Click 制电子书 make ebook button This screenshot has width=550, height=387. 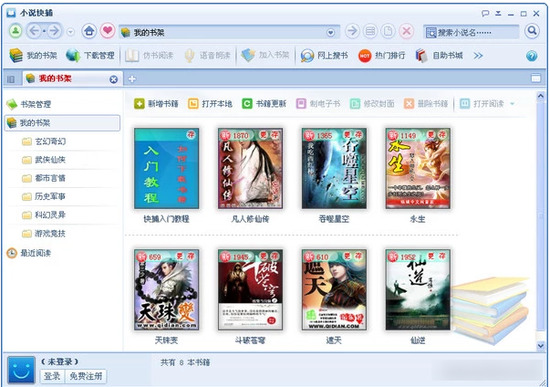tap(318, 104)
